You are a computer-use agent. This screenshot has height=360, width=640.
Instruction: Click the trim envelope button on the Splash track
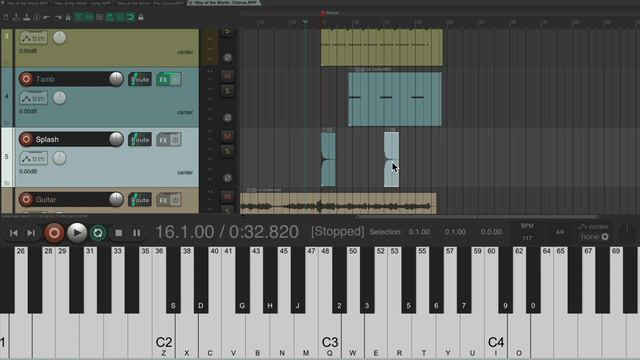tap(33, 158)
